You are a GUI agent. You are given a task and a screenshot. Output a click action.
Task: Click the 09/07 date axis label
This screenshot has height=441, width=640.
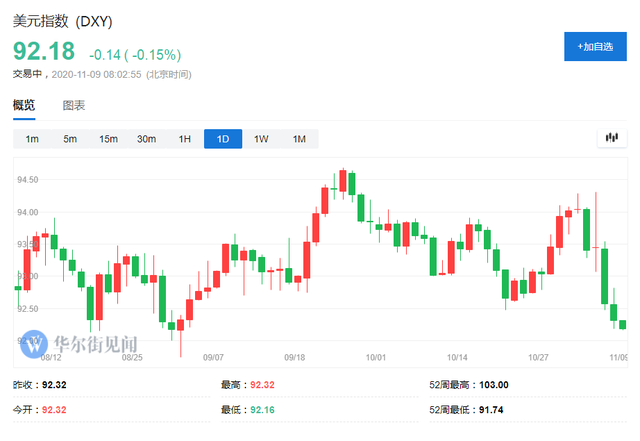click(x=213, y=357)
